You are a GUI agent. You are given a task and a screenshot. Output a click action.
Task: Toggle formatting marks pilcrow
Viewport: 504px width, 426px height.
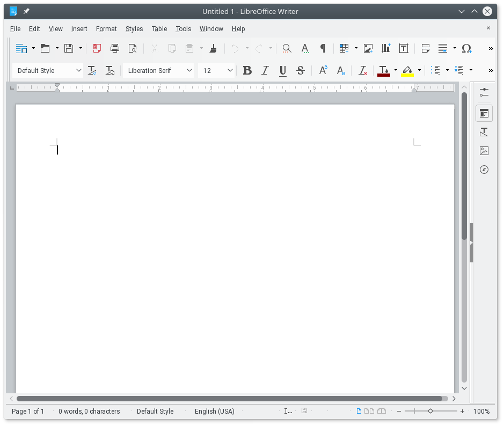(323, 48)
